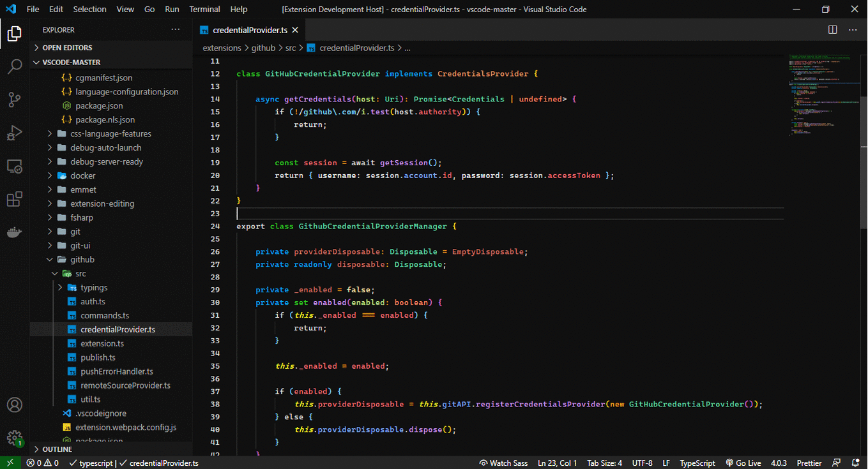This screenshot has width=868, height=469.
Task: Expand the css-language-features folder
Action: point(111,134)
